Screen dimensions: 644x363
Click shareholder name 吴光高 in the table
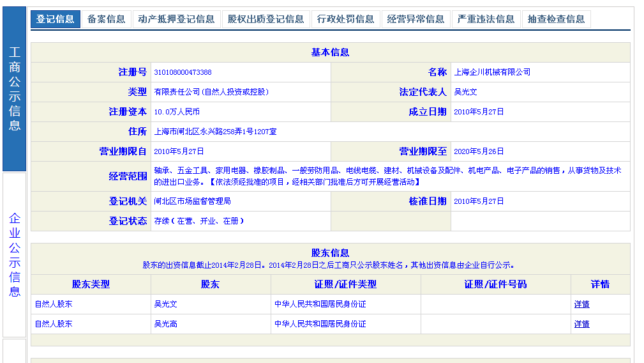165,324
